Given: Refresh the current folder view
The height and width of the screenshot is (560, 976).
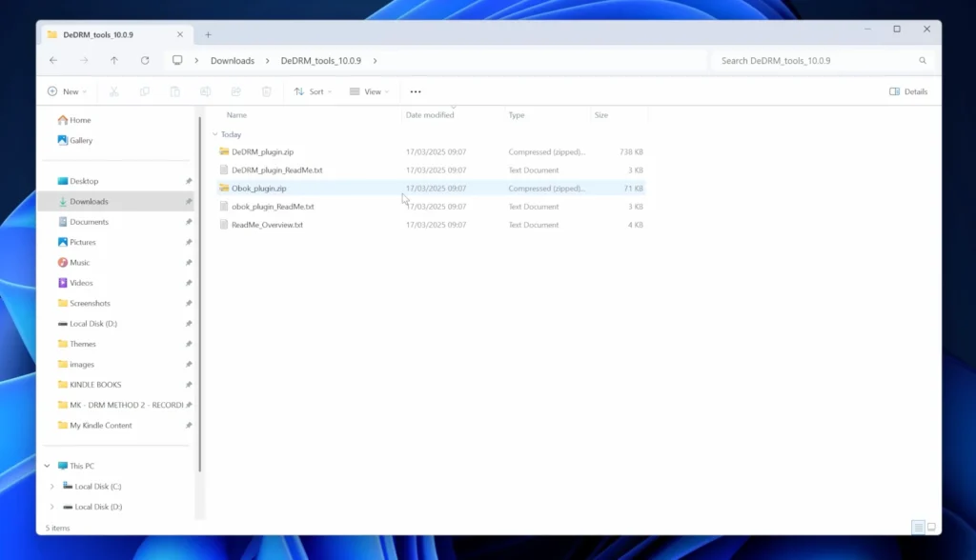Looking at the screenshot, I should pyautogui.click(x=145, y=60).
